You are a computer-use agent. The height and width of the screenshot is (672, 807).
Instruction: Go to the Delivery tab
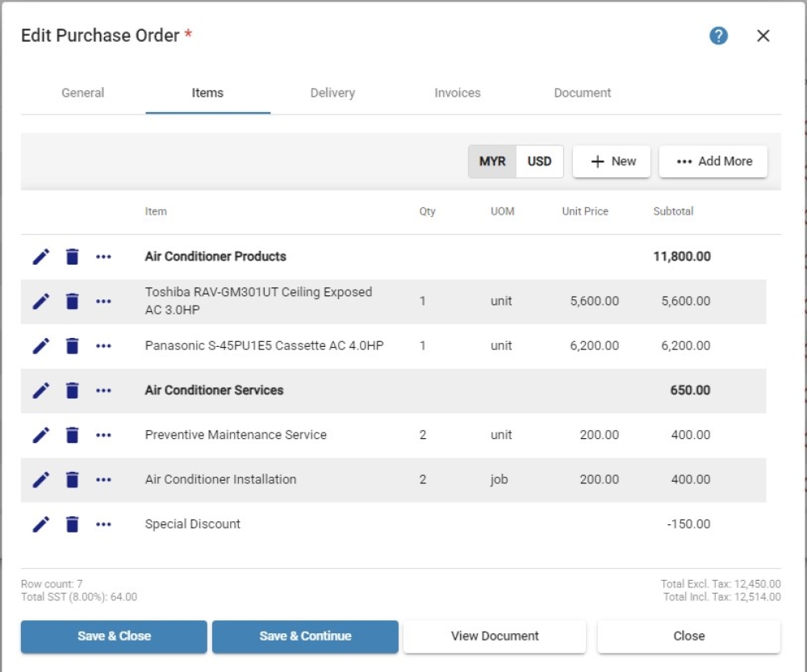[332, 93]
